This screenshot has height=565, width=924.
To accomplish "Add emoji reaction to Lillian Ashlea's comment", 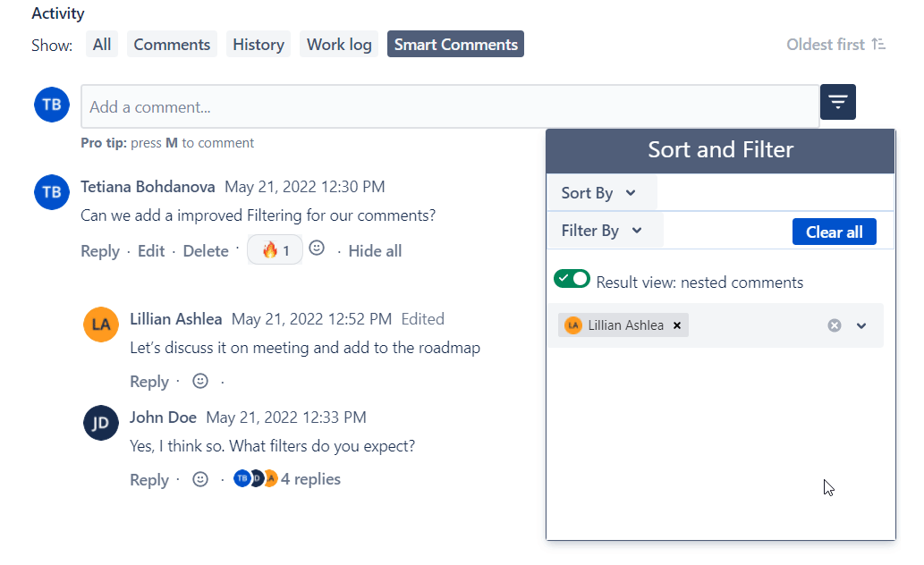I will [x=200, y=381].
